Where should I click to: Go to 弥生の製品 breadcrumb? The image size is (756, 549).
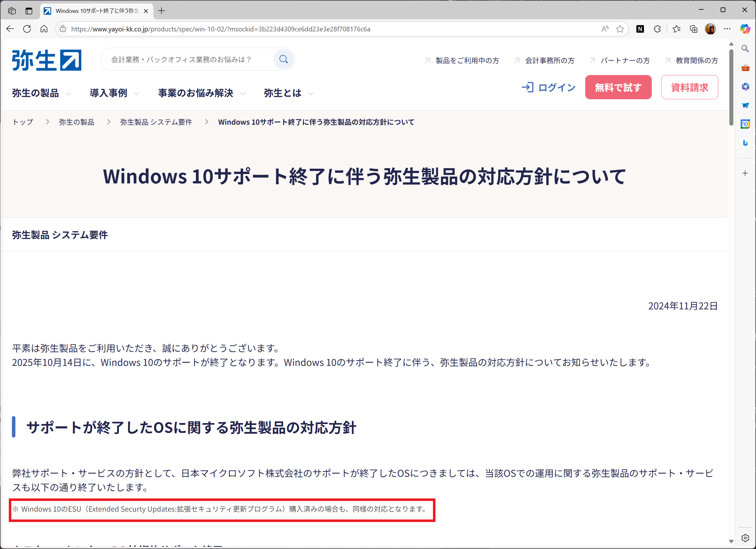77,122
